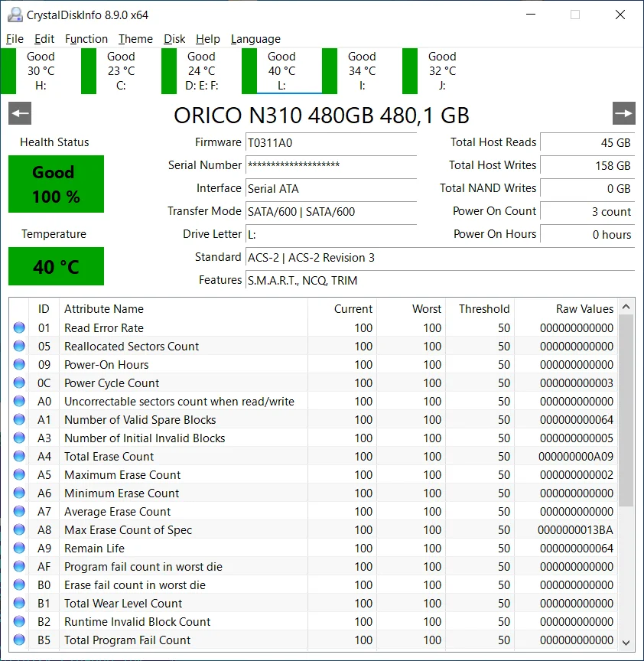Open the Disk menu
The height and width of the screenshot is (661, 644).
pyautogui.click(x=174, y=39)
